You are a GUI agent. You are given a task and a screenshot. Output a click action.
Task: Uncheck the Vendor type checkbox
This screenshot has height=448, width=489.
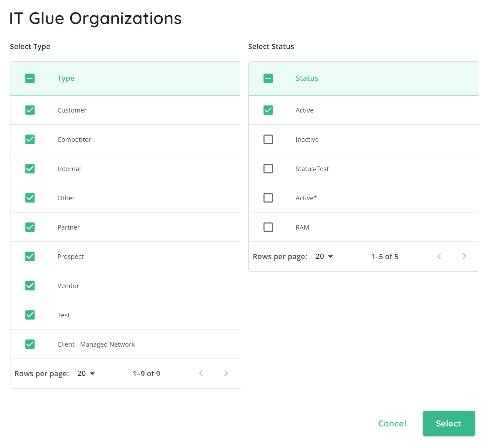coord(30,286)
